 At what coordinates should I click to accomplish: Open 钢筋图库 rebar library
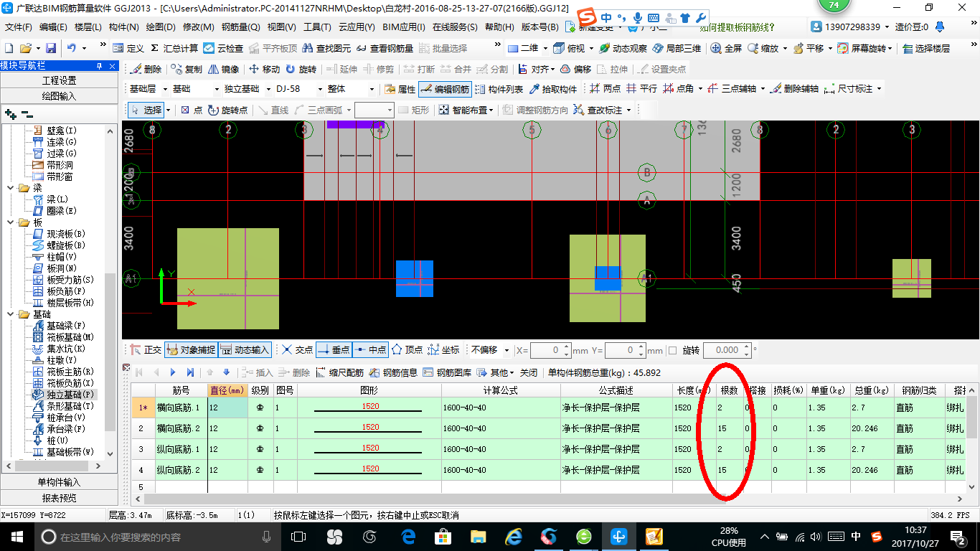tap(448, 372)
